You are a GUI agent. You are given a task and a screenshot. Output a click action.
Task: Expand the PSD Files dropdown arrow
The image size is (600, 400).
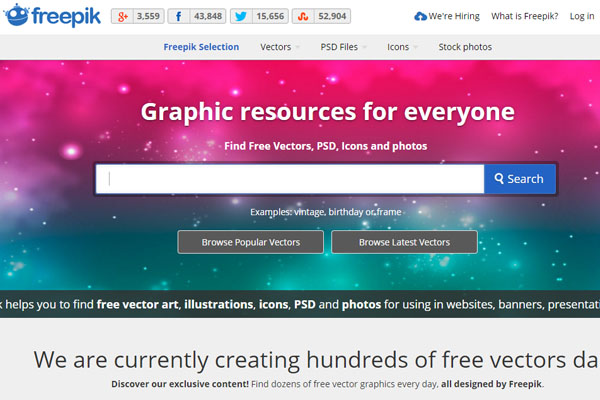[x=364, y=47]
